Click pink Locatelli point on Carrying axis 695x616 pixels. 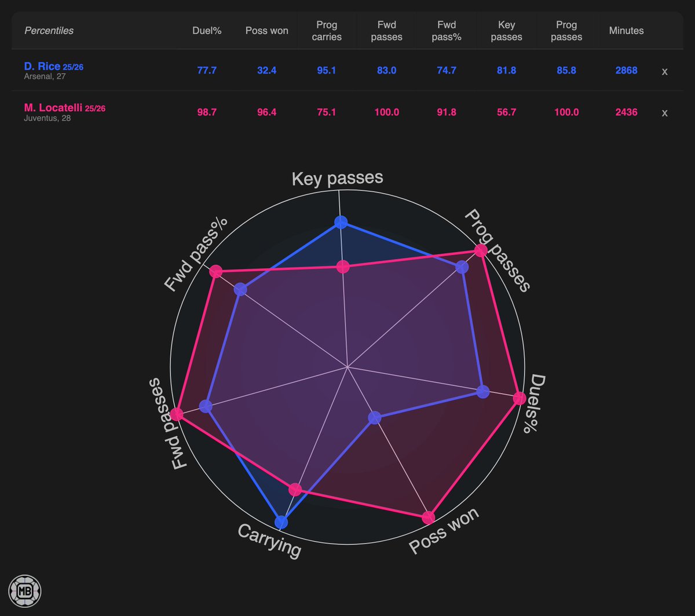pyautogui.click(x=295, y=490)
